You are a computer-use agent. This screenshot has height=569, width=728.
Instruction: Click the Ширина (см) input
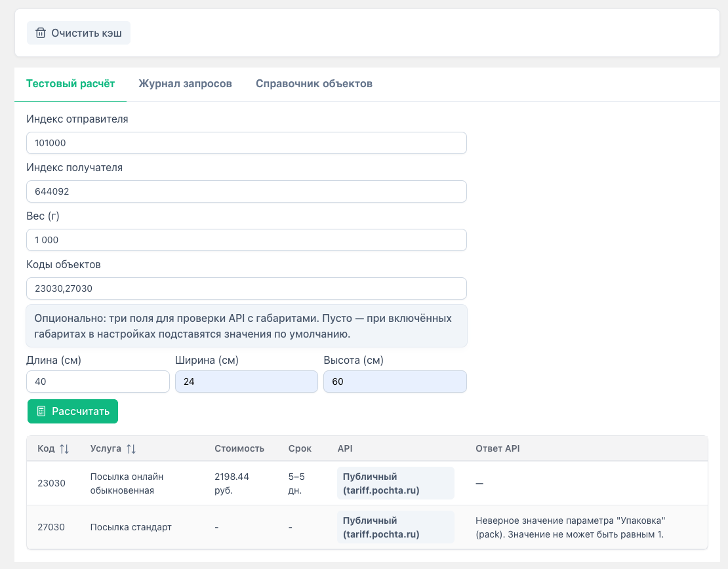[x=246, y=382]
